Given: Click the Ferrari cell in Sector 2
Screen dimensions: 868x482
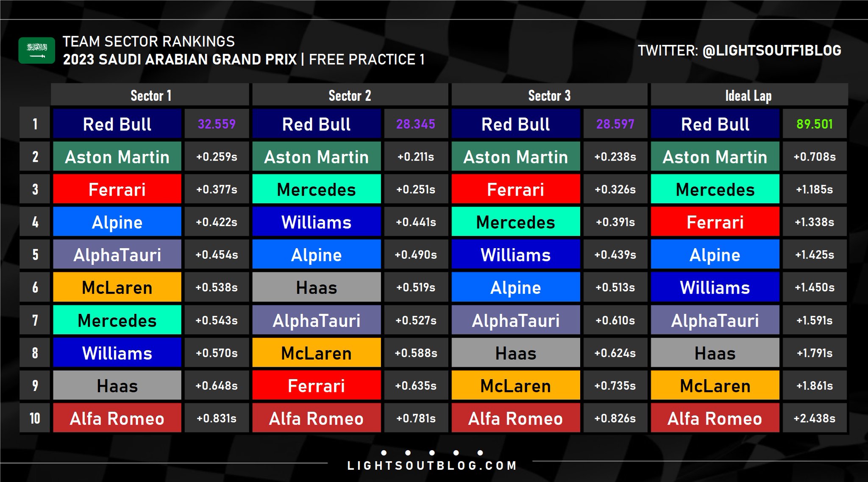Looking at the screenshot, I should click(x=316, y=386).
